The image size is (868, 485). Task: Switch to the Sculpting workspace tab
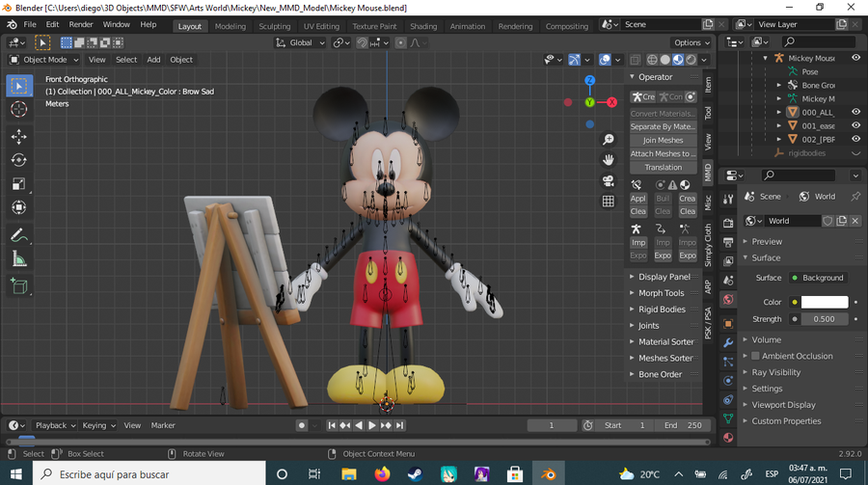click(274, 26)
